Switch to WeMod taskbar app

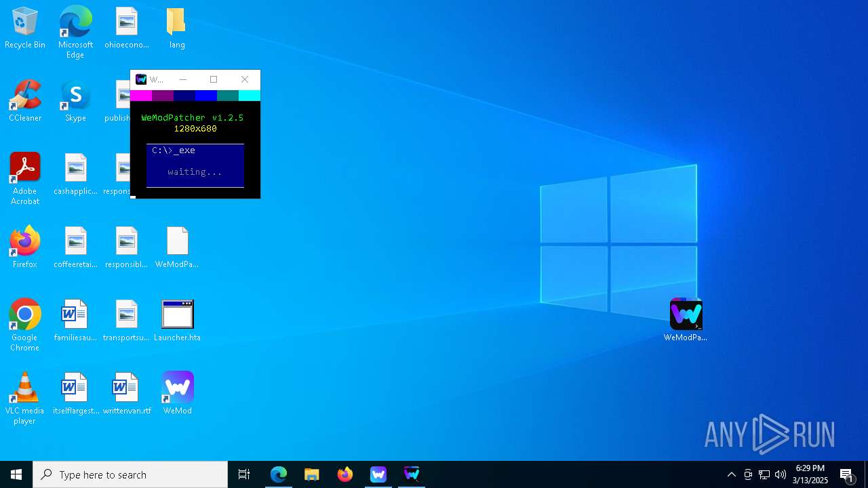coord(378,474)
